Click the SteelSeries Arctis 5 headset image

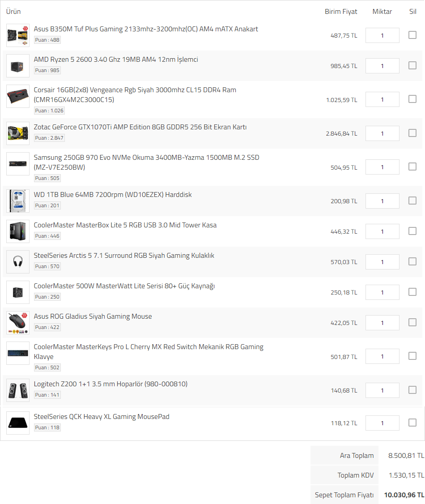coord(18,262)
